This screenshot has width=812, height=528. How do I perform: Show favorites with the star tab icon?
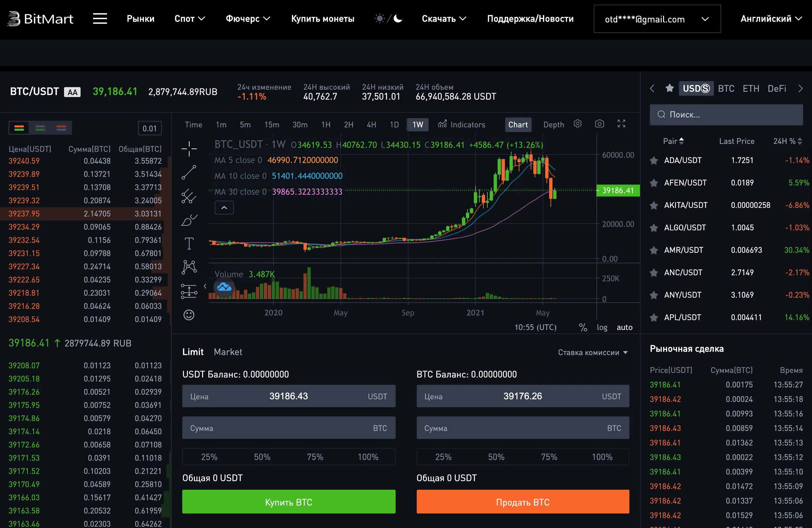pos(669,88)
